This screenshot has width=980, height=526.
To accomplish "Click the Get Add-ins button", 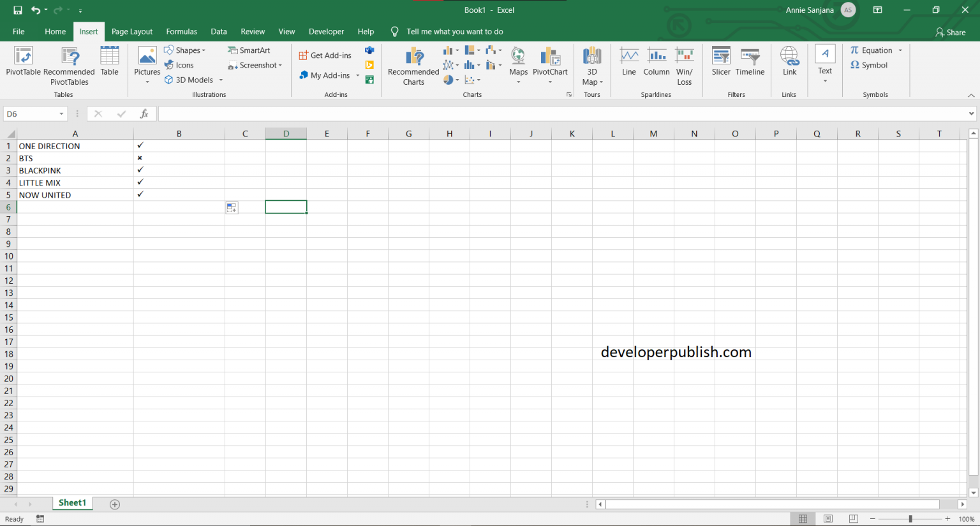I will (x=325, y=55).
